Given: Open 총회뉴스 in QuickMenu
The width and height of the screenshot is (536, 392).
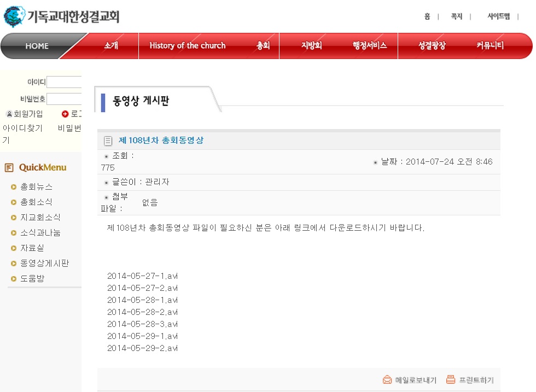Looking at the screenshot, I should (36, 187).
